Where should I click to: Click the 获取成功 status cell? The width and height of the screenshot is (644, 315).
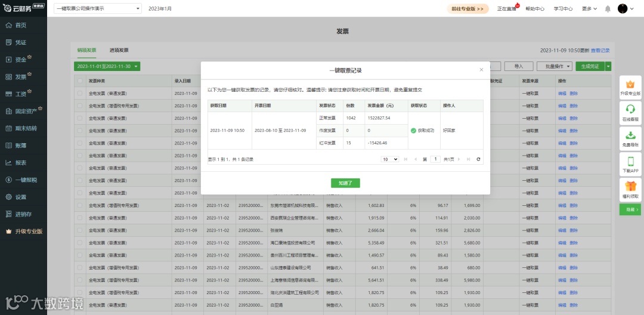pyautogui.click(x=424, y=131)
